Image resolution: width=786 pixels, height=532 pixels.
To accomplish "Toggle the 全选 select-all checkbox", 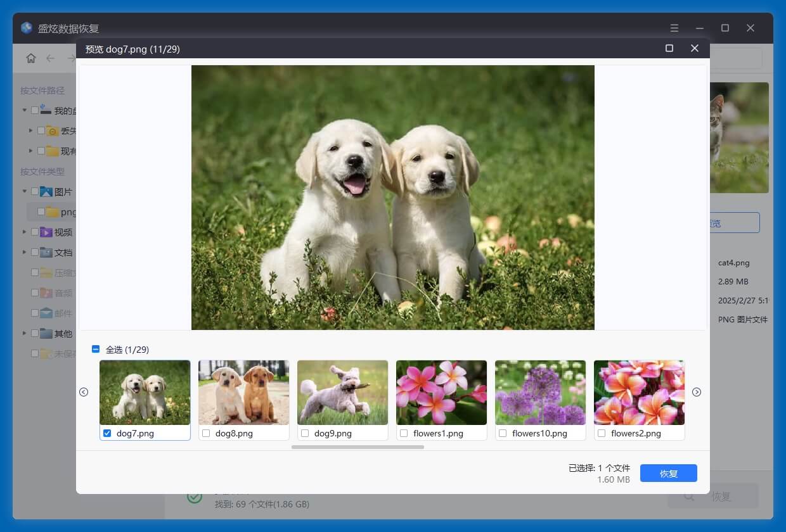I will [x=96, y=349].
